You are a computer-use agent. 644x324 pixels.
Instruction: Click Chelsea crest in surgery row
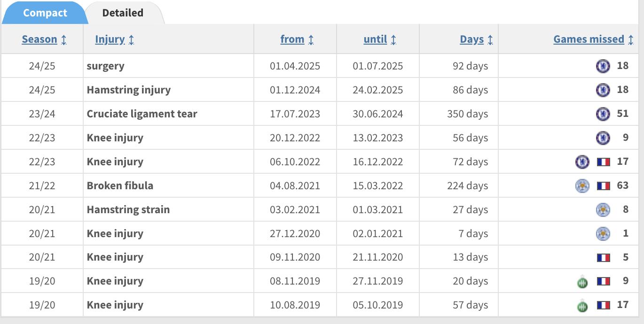(x=603, y=66)
